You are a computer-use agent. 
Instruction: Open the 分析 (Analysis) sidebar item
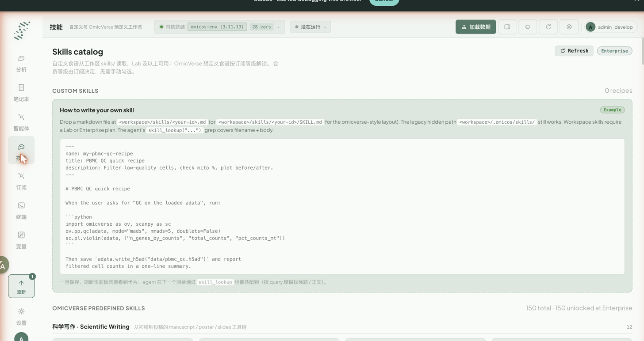coord(21,64)
